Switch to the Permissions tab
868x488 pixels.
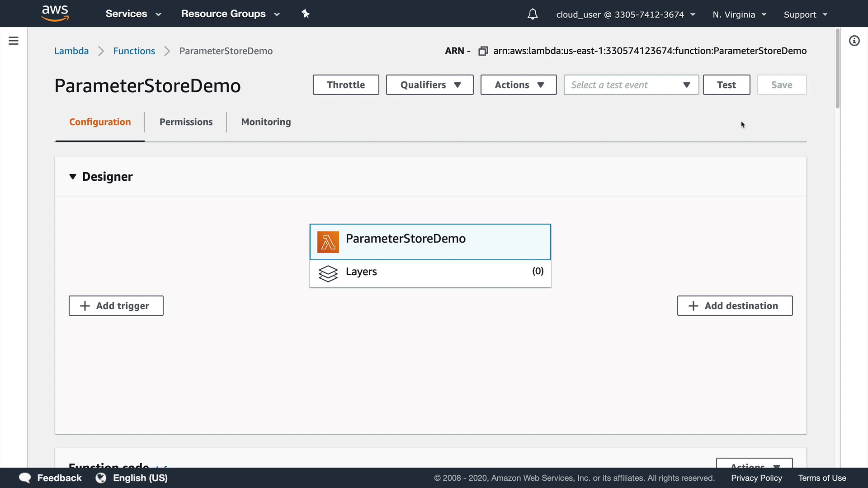pyautogui.click(x=186, y=122)
